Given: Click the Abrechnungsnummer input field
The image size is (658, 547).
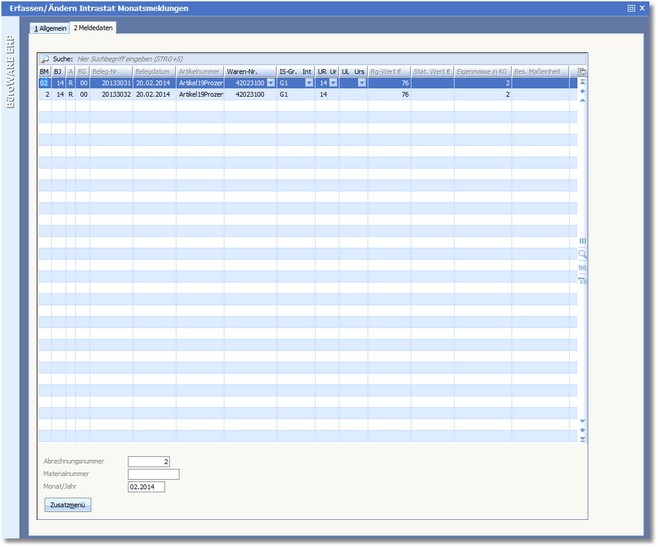Looking at the screenshot, I should coord(149,461).
